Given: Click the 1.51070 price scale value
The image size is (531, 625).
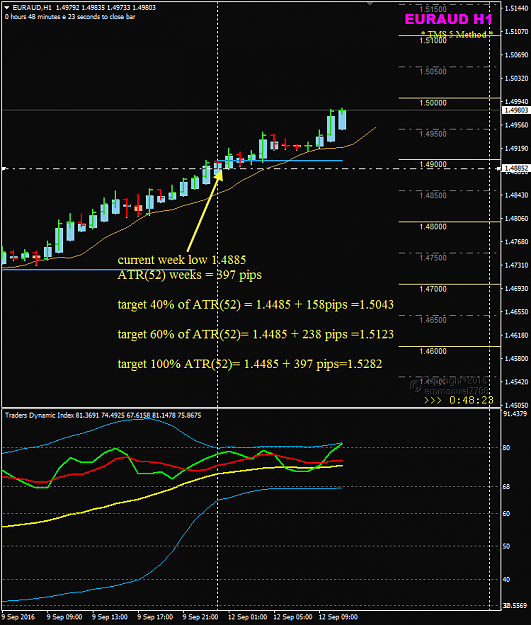Looking at the screenshot, I should 516,31.
